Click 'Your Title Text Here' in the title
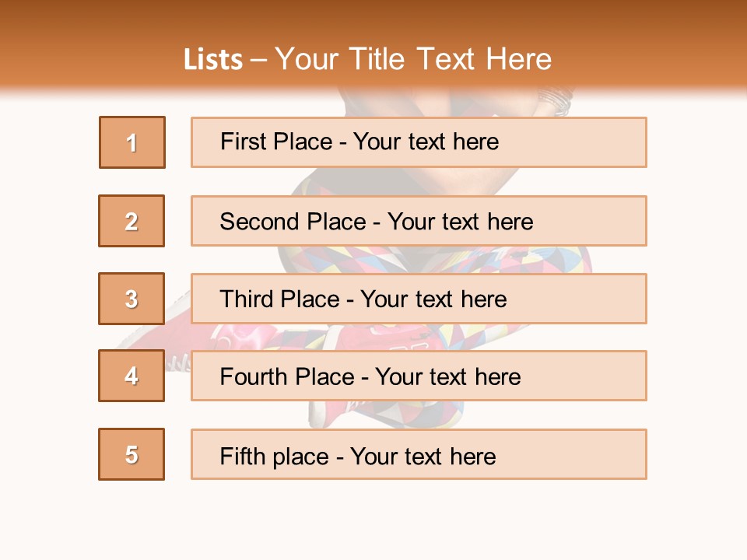This screenshot has height=560, width=747. click(x=413, y=59)
